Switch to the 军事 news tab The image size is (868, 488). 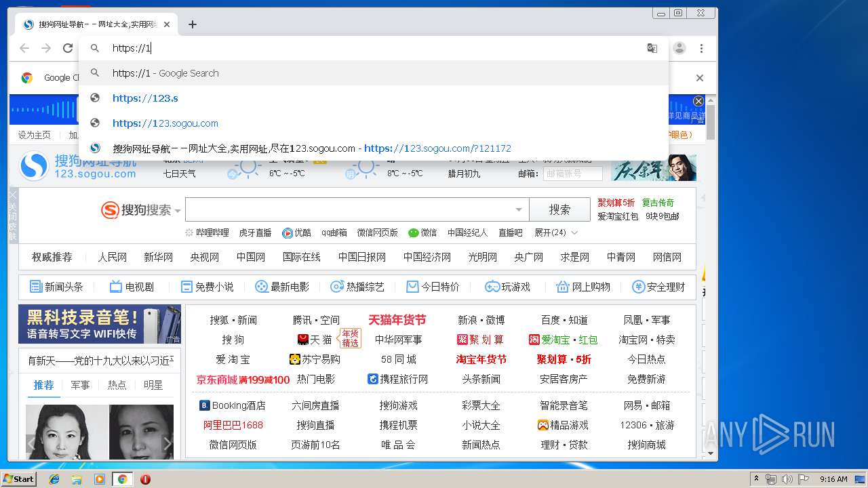pyautogui.click(x=80, y=385)
